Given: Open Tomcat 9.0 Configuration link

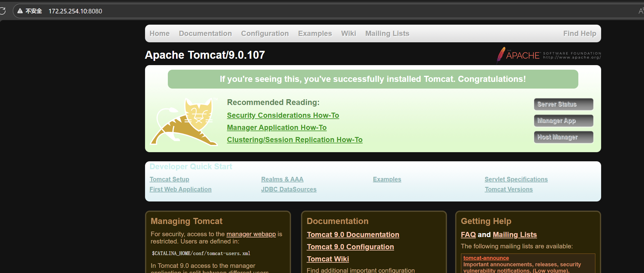Looking at the screenshot, I should 350,247.
